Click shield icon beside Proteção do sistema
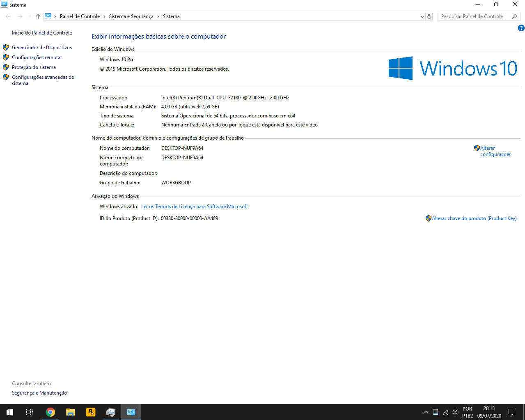The width and height of the screenshot is (525, 420). point(6,67)
